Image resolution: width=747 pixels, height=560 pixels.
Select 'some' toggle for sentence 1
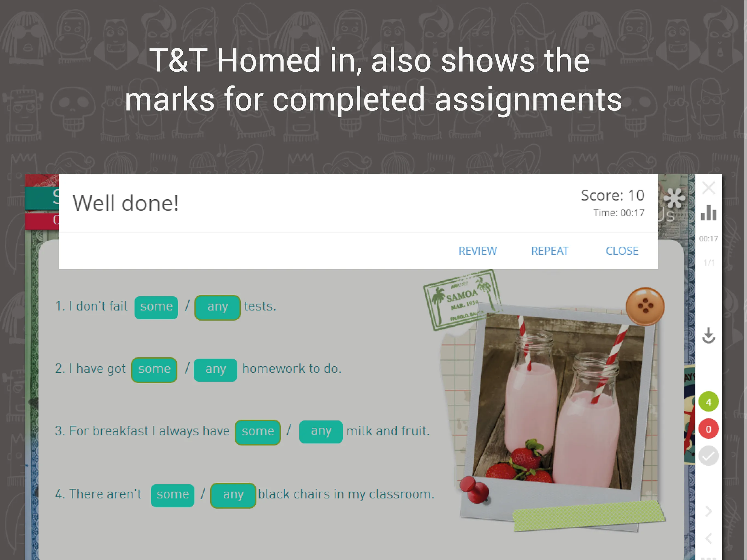pyautogui.click(x=155, y=306)
